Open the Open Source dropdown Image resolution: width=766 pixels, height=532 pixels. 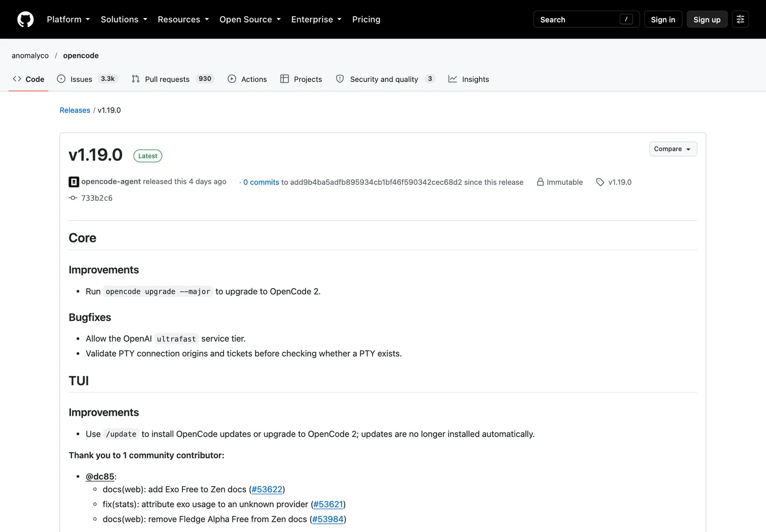pos(250,19)
